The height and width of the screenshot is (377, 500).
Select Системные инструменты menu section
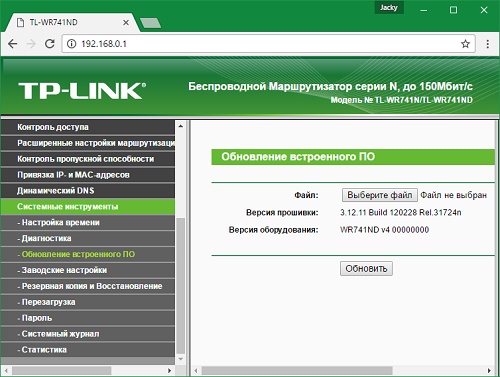(x=88, y=207)
